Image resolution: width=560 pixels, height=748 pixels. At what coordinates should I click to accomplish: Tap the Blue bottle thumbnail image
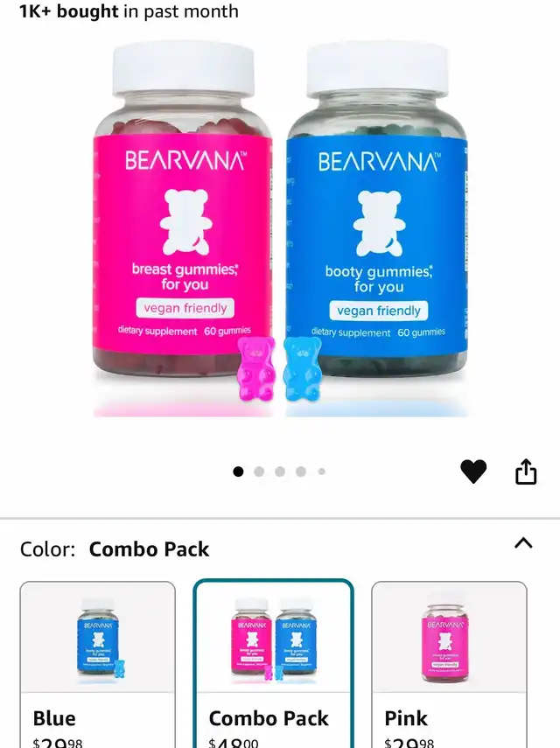[x=98, y=639]
